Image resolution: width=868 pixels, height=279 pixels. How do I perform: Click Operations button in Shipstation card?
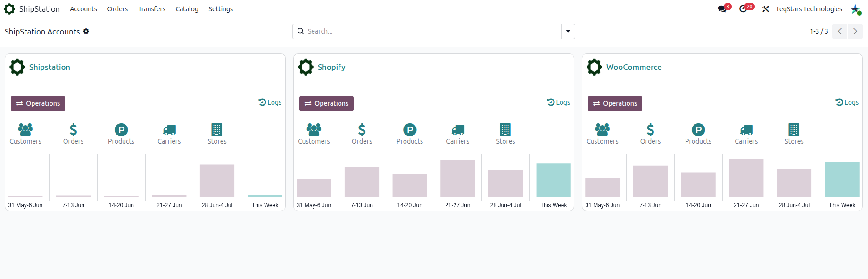(x=38, y=103)
